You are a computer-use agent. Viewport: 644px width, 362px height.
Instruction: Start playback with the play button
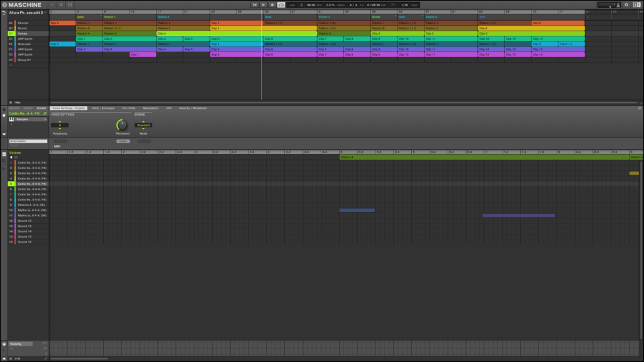[x=264, y=5]
